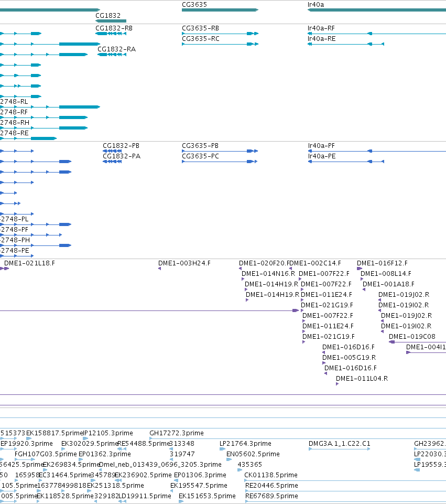Select the Ir40a-PF CDS label

click(321, 146)
